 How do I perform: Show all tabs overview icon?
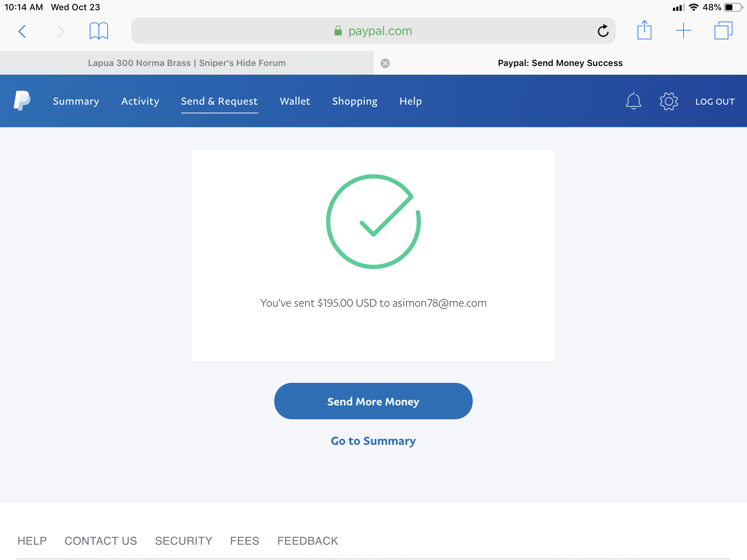click(723, 30)
